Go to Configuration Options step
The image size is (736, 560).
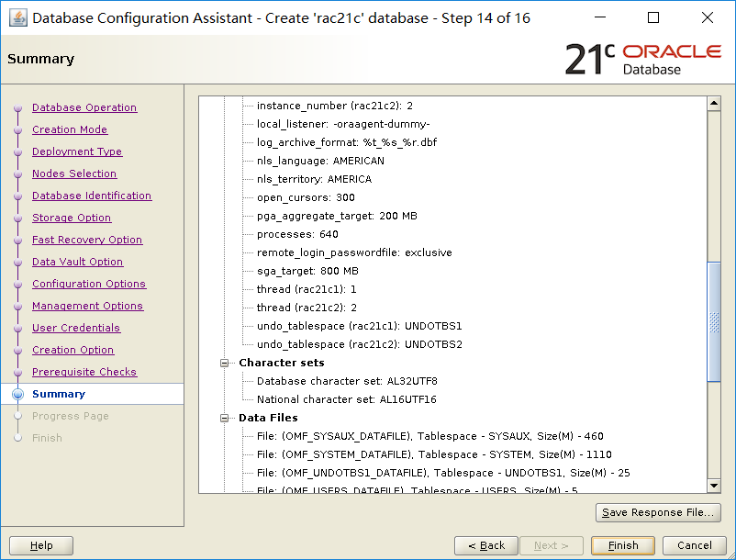pos(89,284)
